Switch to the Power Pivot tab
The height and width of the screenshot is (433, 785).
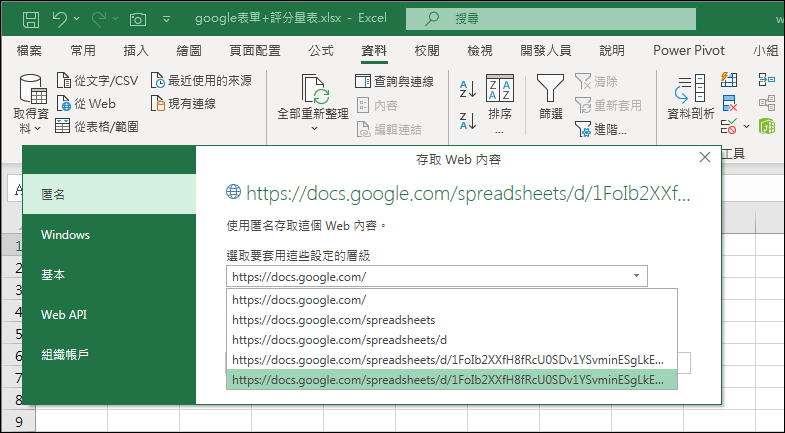[689, 51]
